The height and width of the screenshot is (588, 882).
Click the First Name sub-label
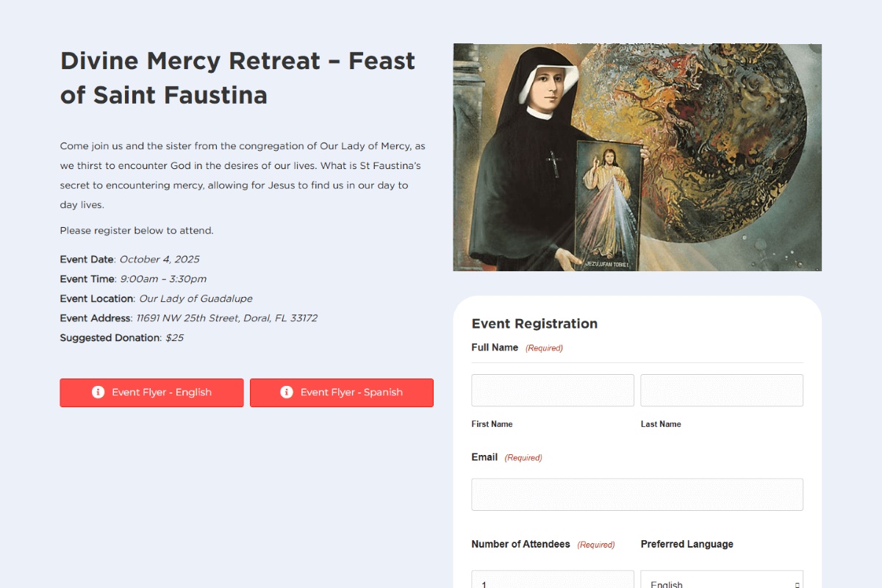click(x=492, y=424)
